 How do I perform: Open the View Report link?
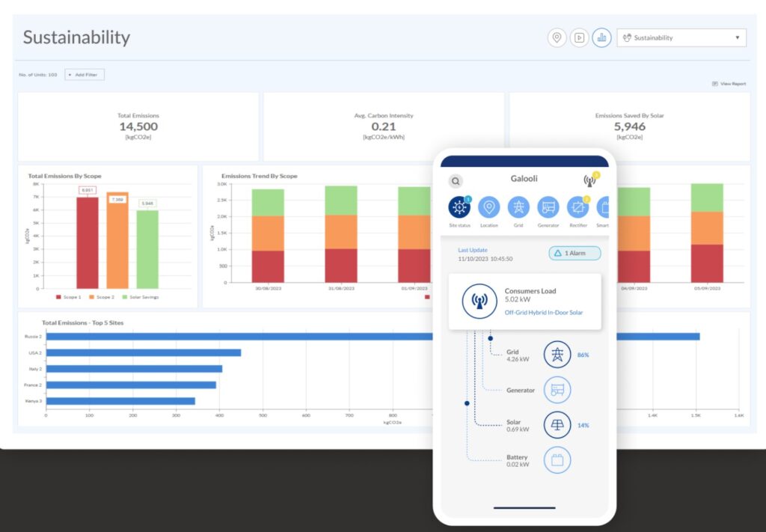click(x=729, y=84)
